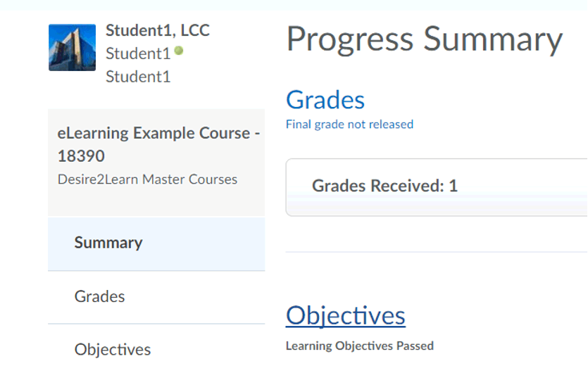The image size is (588, 366).
Task: Click the Learning Objectives Passed label
Action: pos(359,346)
